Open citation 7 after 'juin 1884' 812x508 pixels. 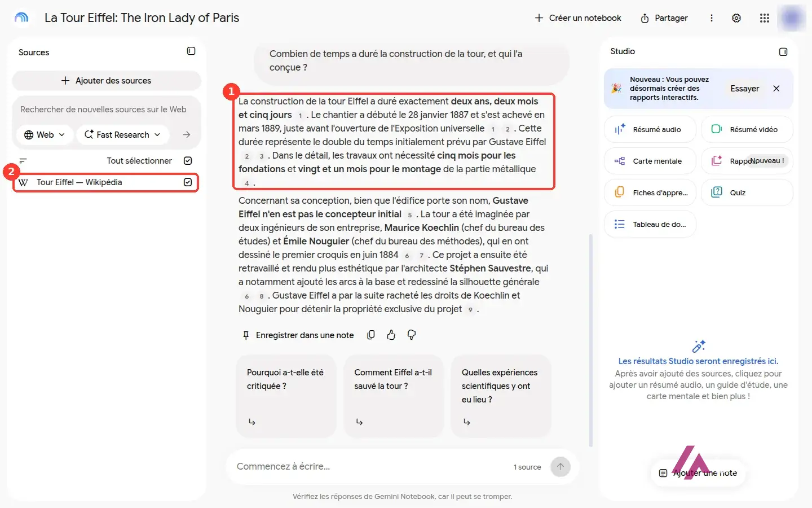(x=421, y=256)
